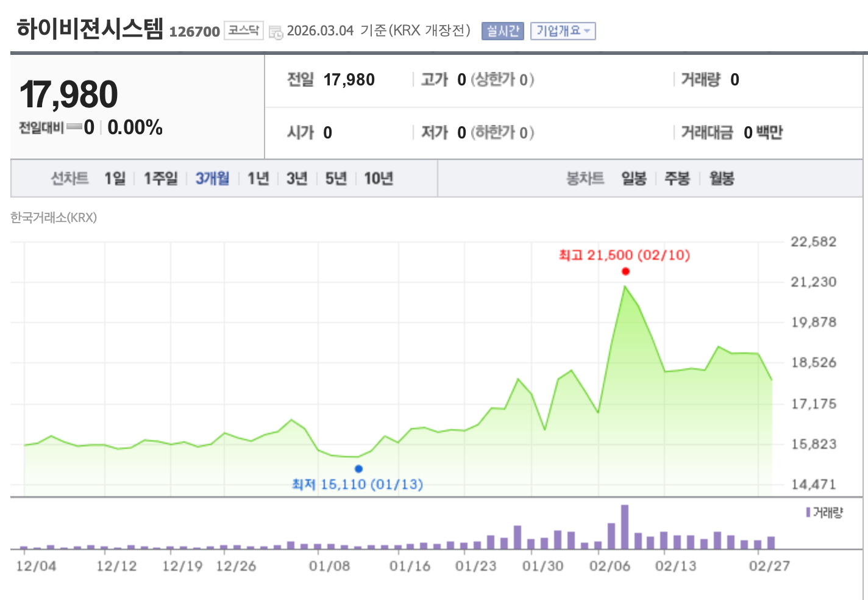This screenshot has width=868, height=600.
Task: Select the 5년 line chart tab
Action: (336, 179)
